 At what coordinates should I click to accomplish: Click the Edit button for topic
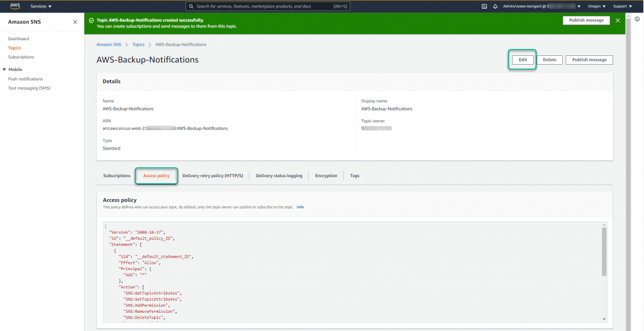tap(522, 60)
